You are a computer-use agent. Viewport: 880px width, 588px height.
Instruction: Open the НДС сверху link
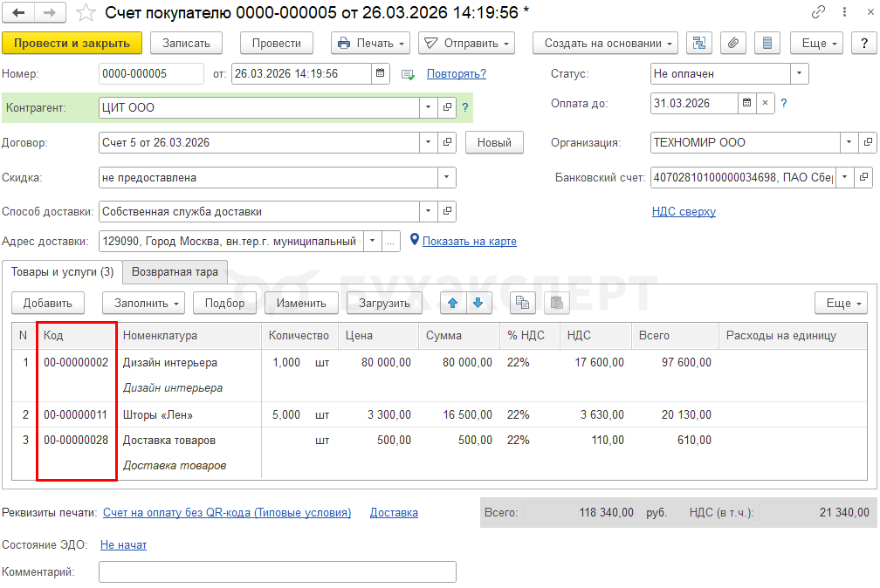point(684,211)
